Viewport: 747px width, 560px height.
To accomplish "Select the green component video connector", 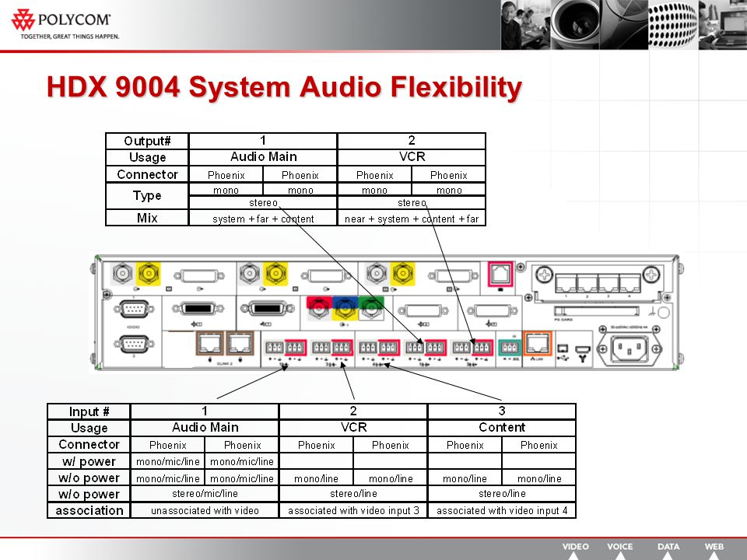I will point(371,306).
